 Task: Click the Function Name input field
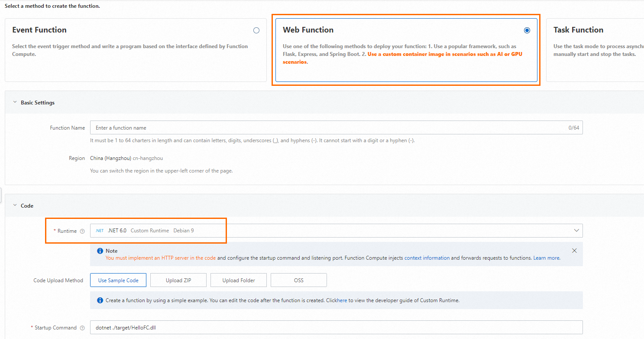pos(336,128)
